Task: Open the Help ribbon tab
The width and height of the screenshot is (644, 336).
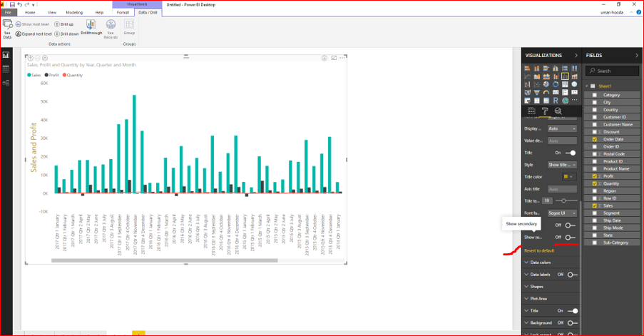Action: pyautogui.click(x=99, y=12)
